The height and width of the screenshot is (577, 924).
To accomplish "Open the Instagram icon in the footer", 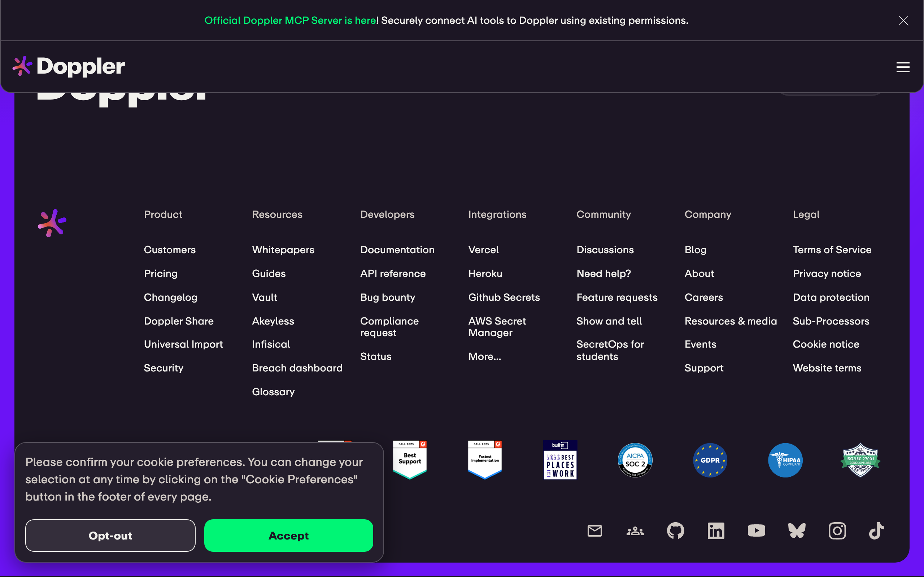I will coord(837,531).
